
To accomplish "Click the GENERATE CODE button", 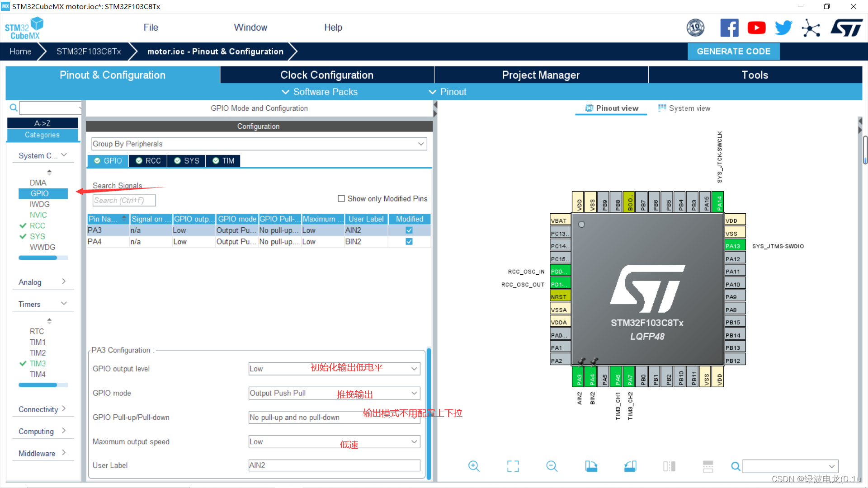I will click(x=733, y=52).
